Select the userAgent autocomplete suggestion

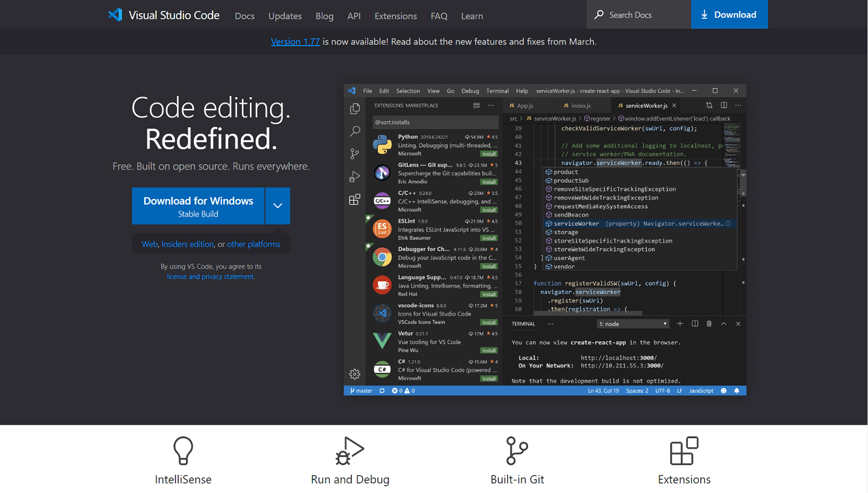[x=641, y=258]
